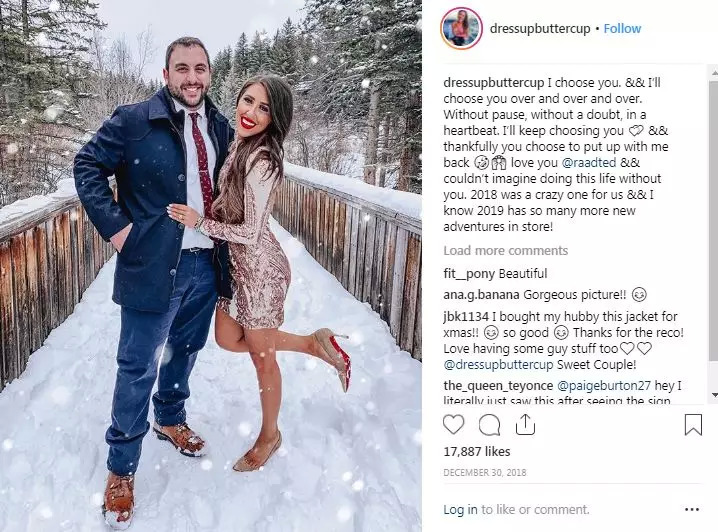718x532 pixels.
Task: Follow the dressupbuttercup account
Action: pos(622,28)
